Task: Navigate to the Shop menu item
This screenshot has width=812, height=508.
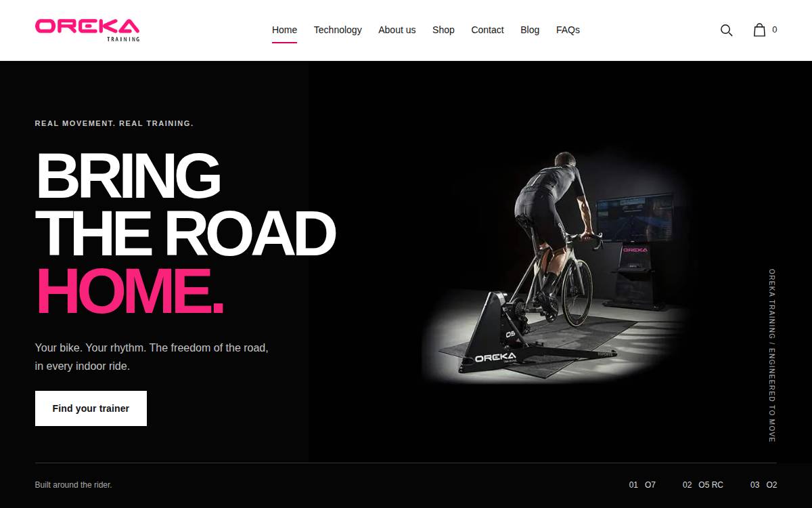Action: coord(443,30)
